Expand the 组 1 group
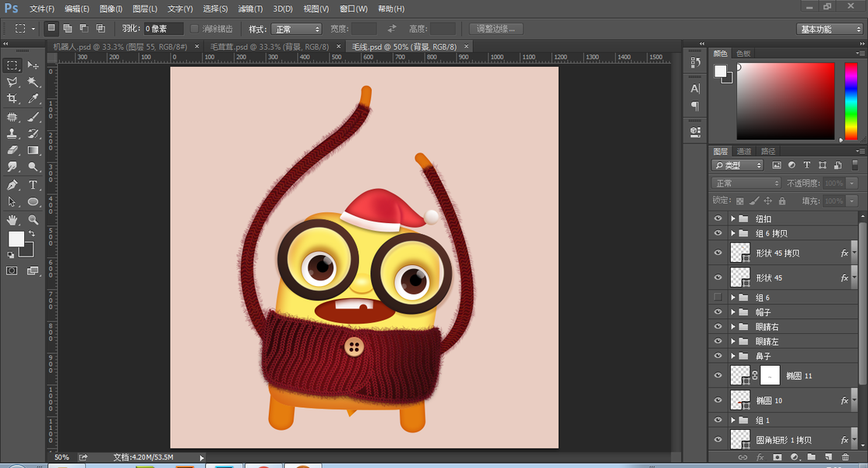The width and height of the screenshot is (868, 468). point(733,420)
